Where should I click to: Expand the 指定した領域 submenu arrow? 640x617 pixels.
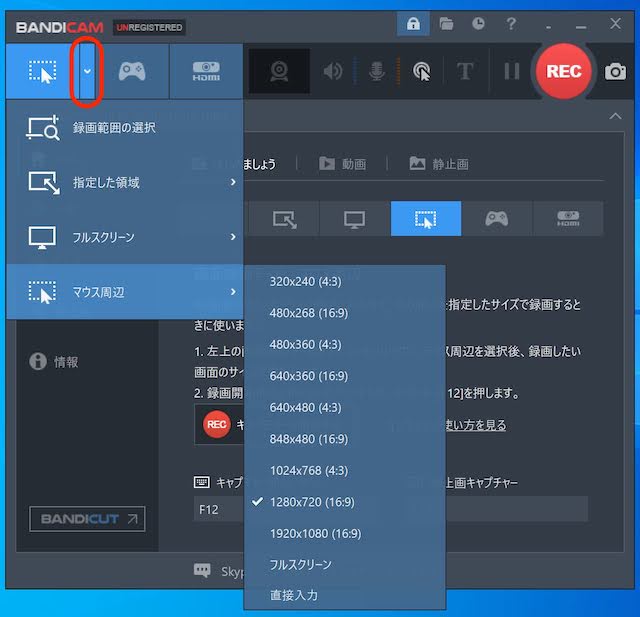click(233, 182)
